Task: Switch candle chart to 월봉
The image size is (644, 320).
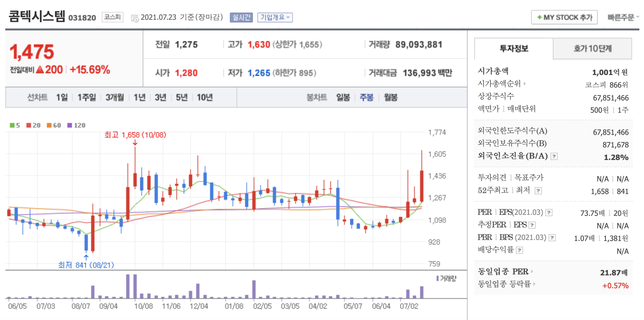Action: (391, 97)
